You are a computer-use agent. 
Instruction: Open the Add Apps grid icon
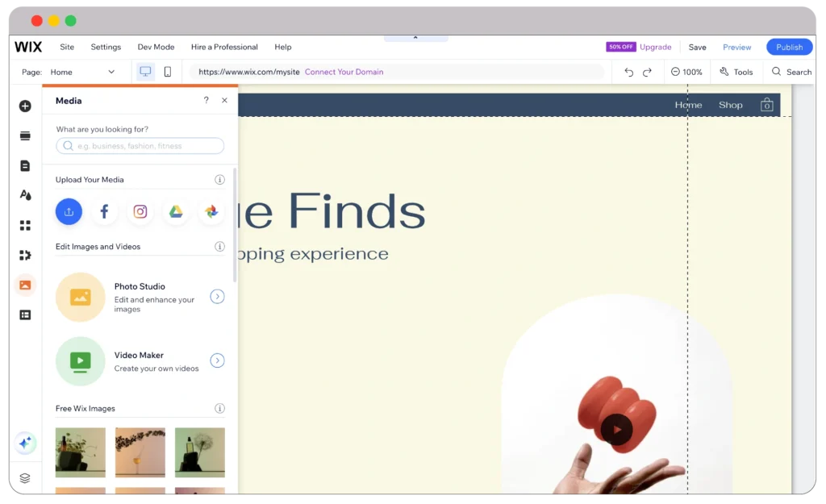tap(25, 225)
